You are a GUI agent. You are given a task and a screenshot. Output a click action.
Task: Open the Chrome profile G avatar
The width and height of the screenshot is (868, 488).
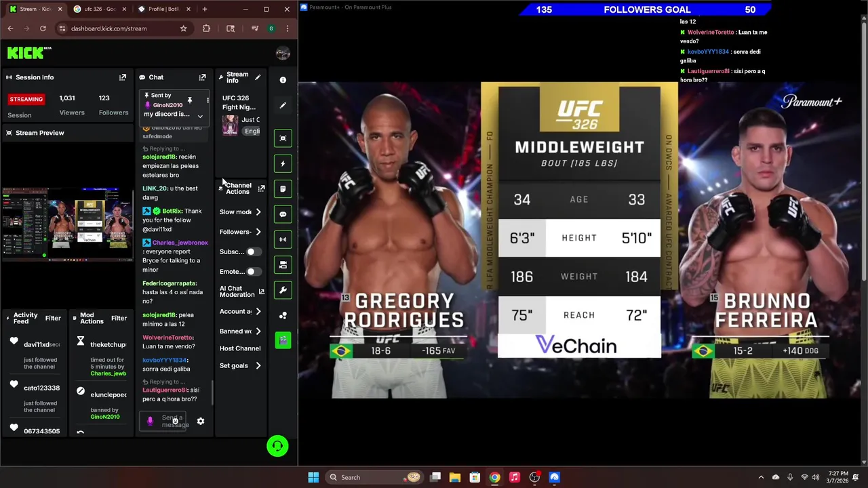271,28
